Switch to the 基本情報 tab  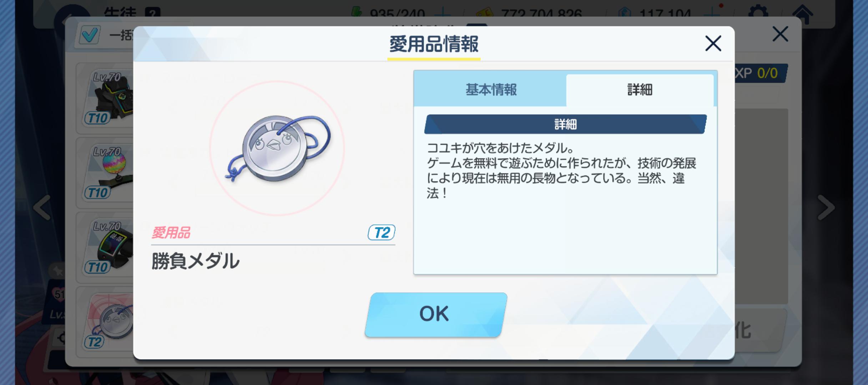(x=490, y=89)
